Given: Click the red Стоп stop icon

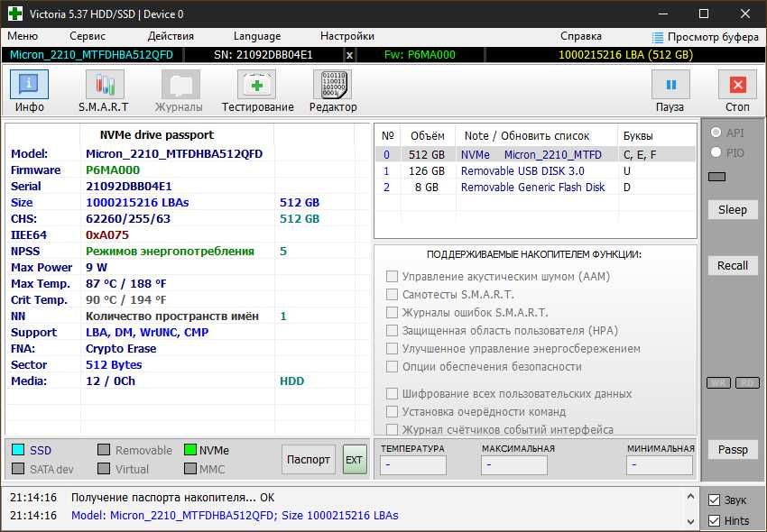Looking at the screenshot, I should point(737,85).
